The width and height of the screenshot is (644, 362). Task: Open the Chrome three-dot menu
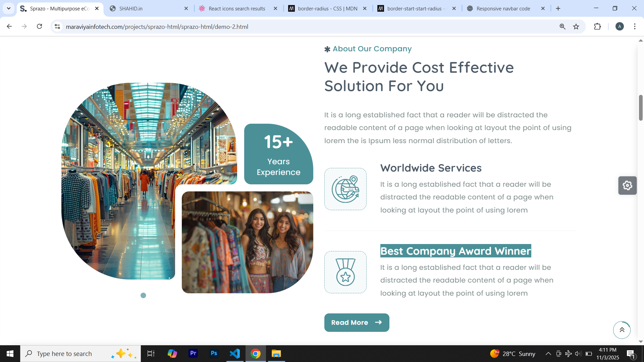(635, 26)
